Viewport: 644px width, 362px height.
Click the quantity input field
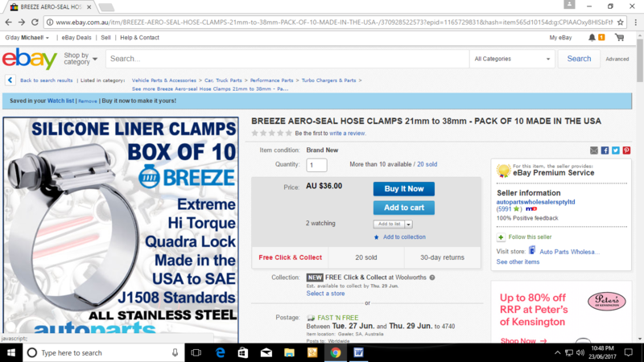pyautogui.click(x=316, y=165)
